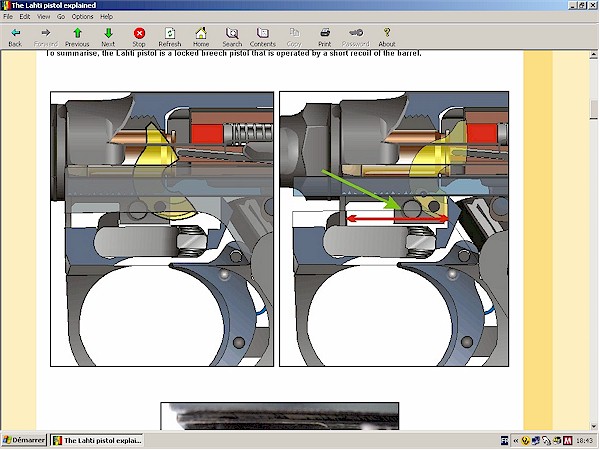Click the vertical scrollbar down arrow
Viewport: 600px width, 450px height.
tap(593, 426)
